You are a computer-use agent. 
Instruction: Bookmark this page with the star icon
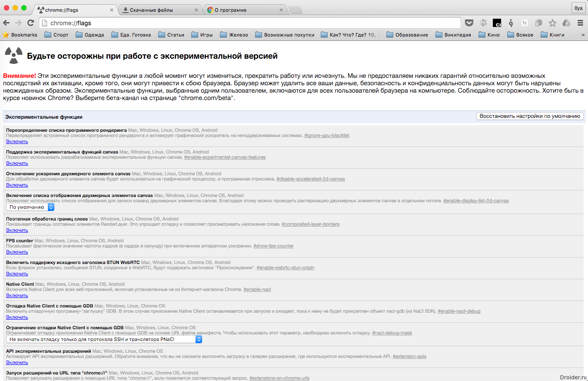click(552, 23)
